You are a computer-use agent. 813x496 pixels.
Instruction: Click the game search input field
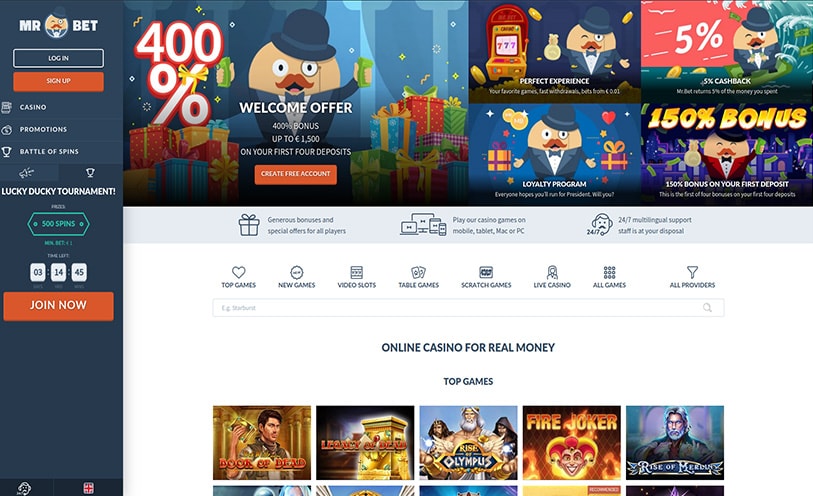(x=468, y=308)
